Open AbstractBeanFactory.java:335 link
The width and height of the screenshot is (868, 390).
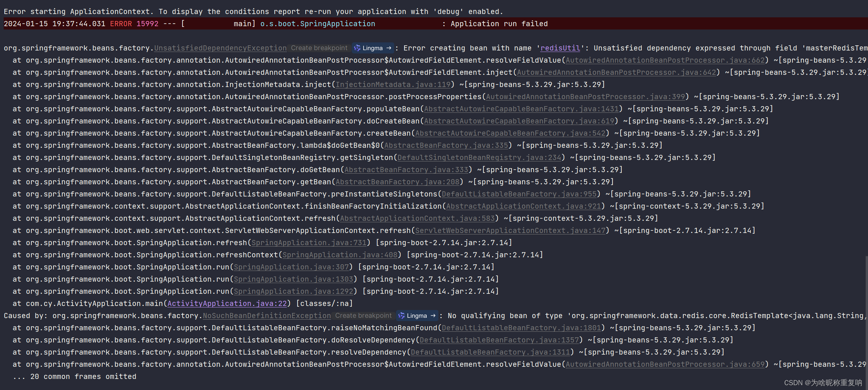coord(446,145)
